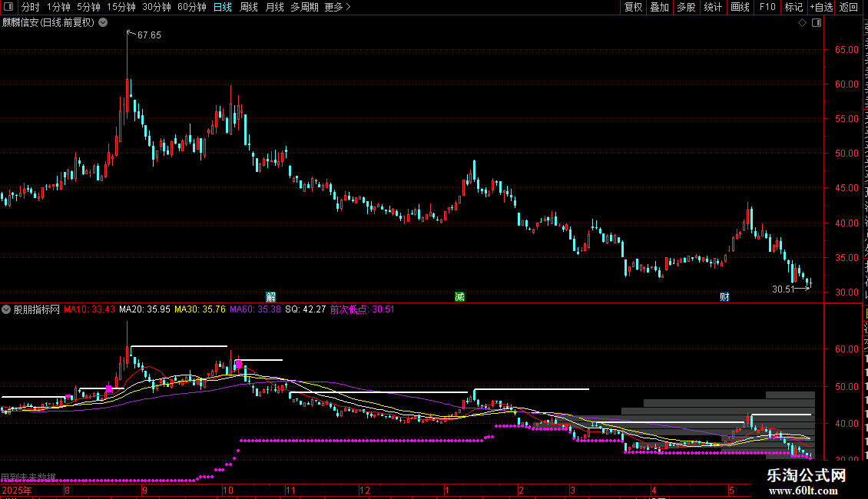Click the 股朋指标网 indicator name
Image resolution: width=868 pixels, height=499 pixels.
click(37, 309)
